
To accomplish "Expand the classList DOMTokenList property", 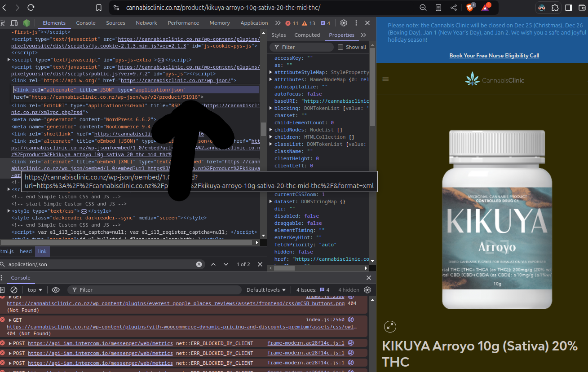I will click(270, 144).
